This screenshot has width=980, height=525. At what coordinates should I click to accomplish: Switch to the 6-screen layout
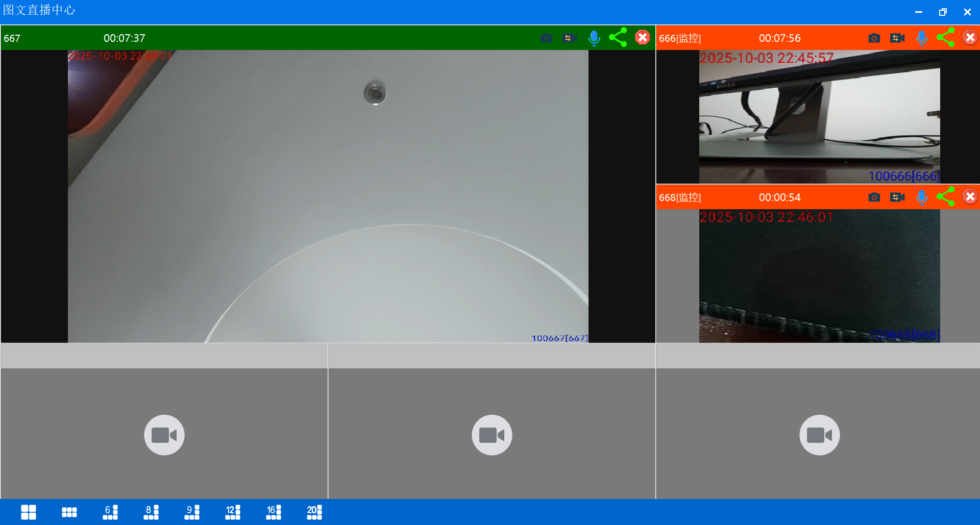(110, 512)
